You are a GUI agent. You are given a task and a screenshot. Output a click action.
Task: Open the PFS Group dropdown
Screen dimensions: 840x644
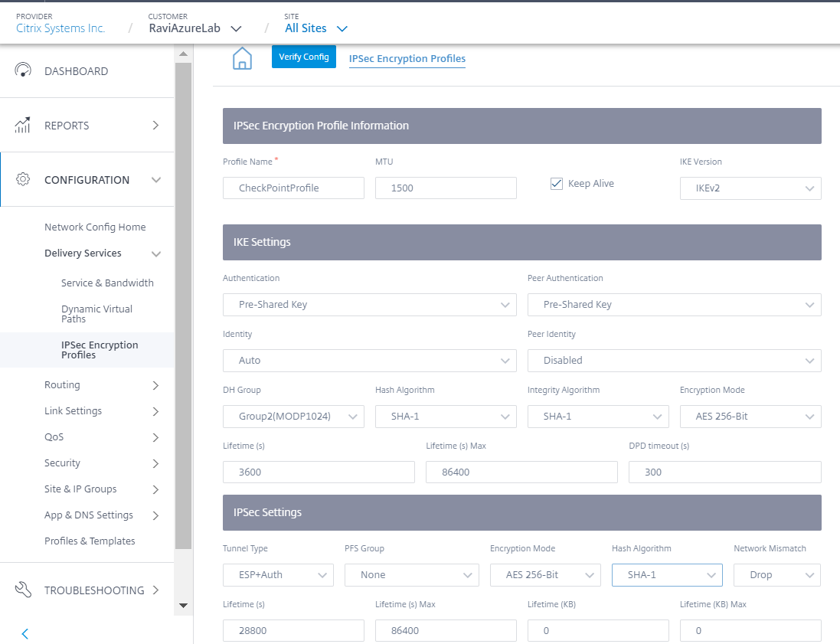[x=412, y=575]
